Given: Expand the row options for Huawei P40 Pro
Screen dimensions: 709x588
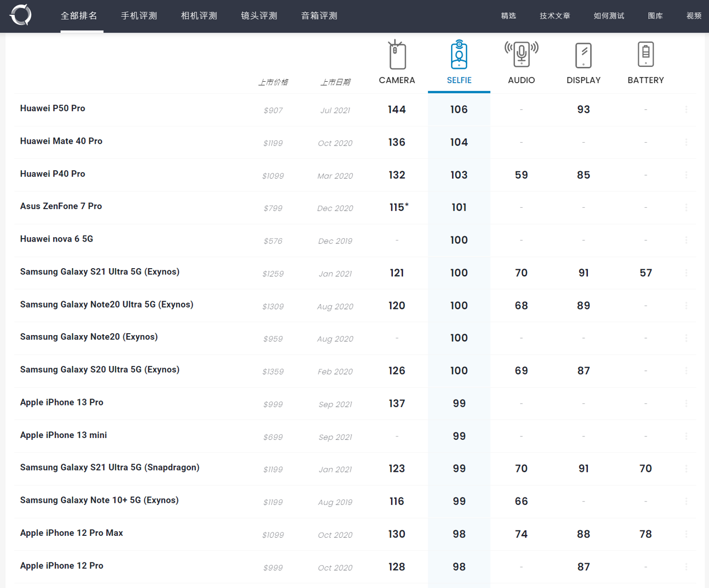Looking at the screenshot, I should (x=686, y=175).
